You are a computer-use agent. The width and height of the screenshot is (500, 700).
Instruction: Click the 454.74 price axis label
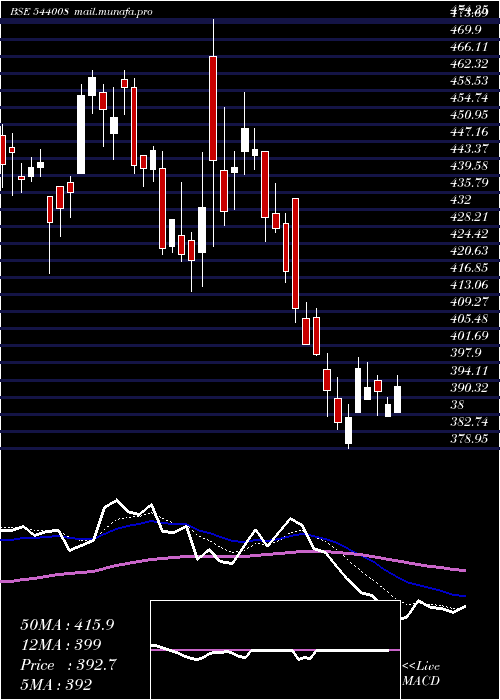pos(469,98)
